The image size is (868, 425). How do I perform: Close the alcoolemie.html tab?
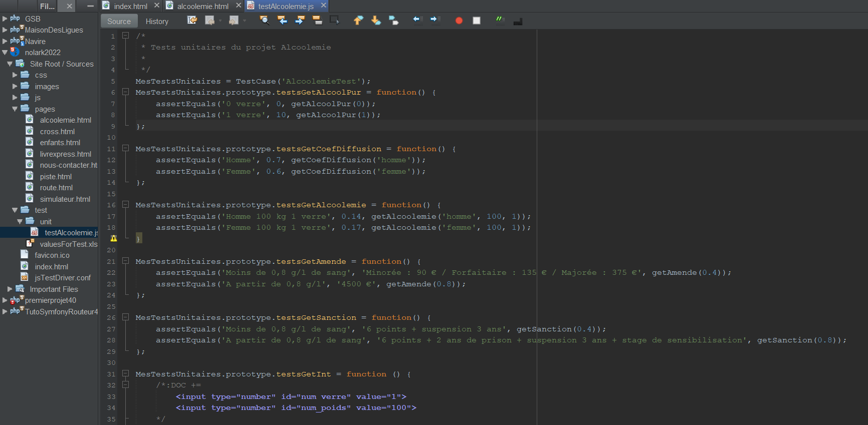tap(239, 5)
